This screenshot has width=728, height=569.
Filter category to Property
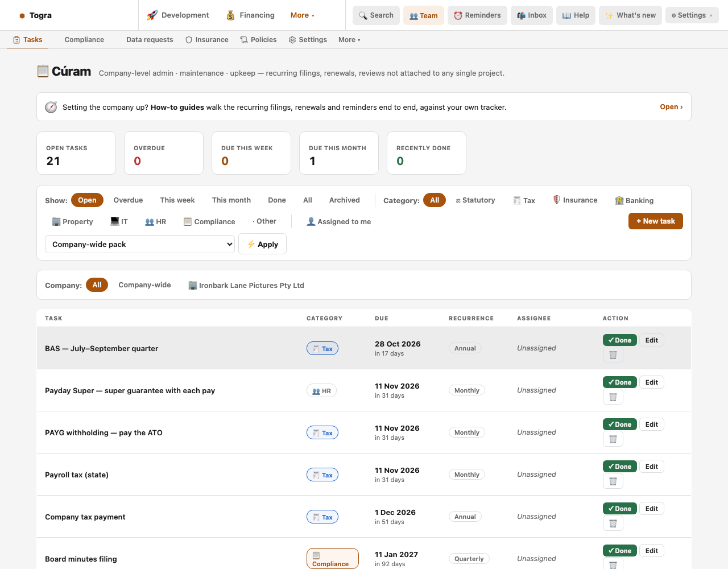pyautogui.click(x=72, y=221)
